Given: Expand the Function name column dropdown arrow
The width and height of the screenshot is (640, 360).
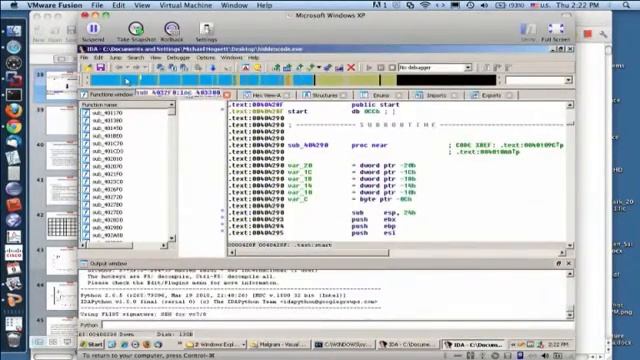Looking at the screenshot, I should [171, 105].
